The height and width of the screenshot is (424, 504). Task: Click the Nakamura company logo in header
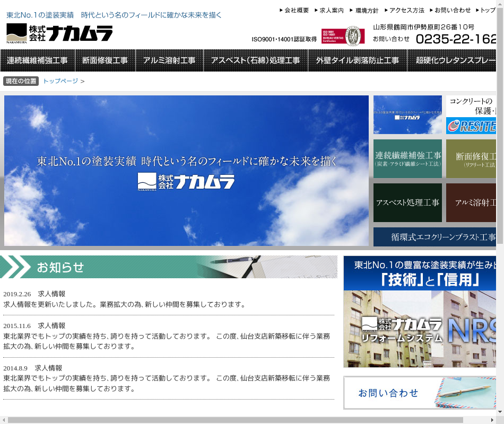point(59,33)
